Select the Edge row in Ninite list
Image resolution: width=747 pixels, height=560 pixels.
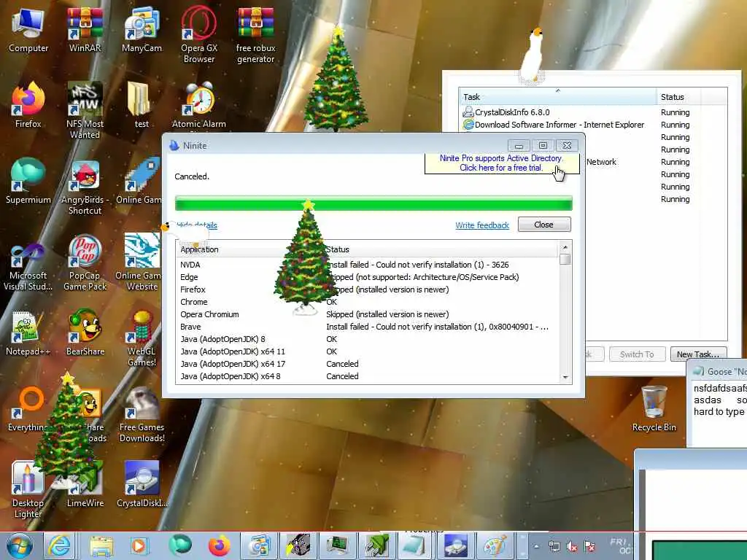tap(367, 277)
